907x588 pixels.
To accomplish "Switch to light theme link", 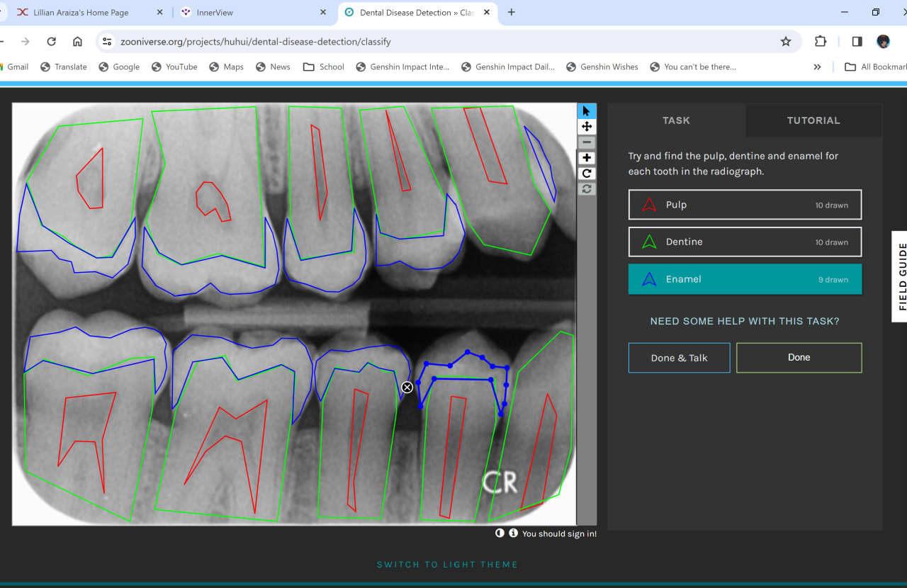I will (x=447, y=565).
